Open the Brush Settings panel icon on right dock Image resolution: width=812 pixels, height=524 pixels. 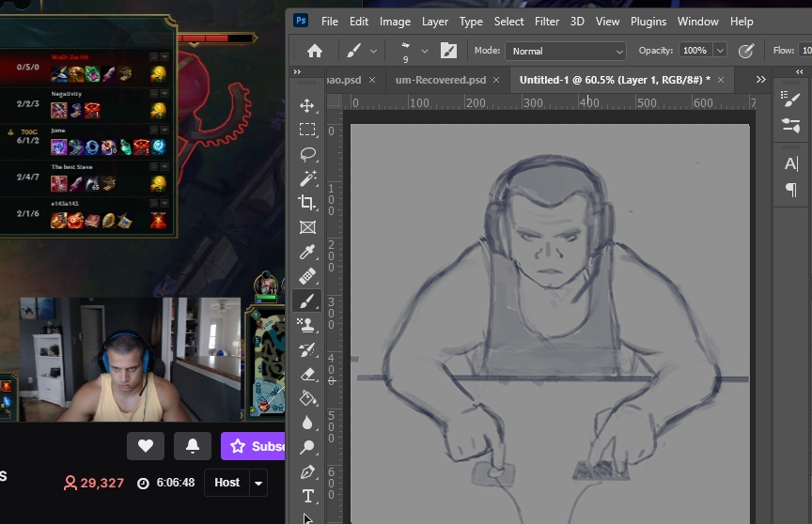[x=790, y=99]
